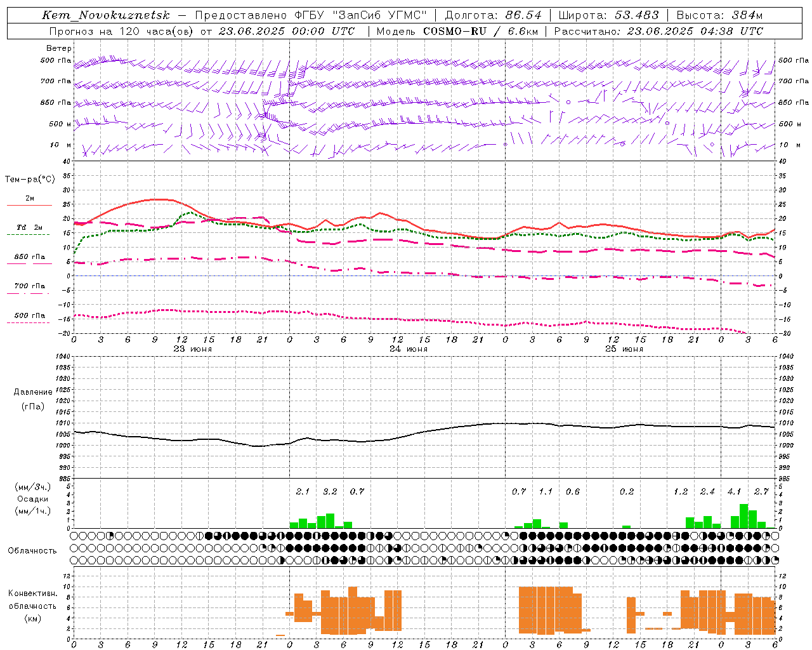Viewport: 812px width, 650px height.
Task: Click the 2м temperature legend entry
Action: pyautogui.click(x=30, y=198)
